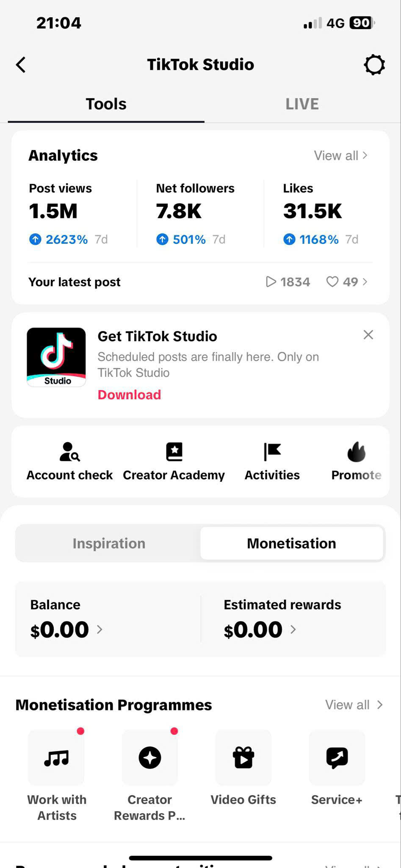This screenshot has height=868, width=401.
Task: Open the Video Gifts programme
Action: [x=243, y=757]
